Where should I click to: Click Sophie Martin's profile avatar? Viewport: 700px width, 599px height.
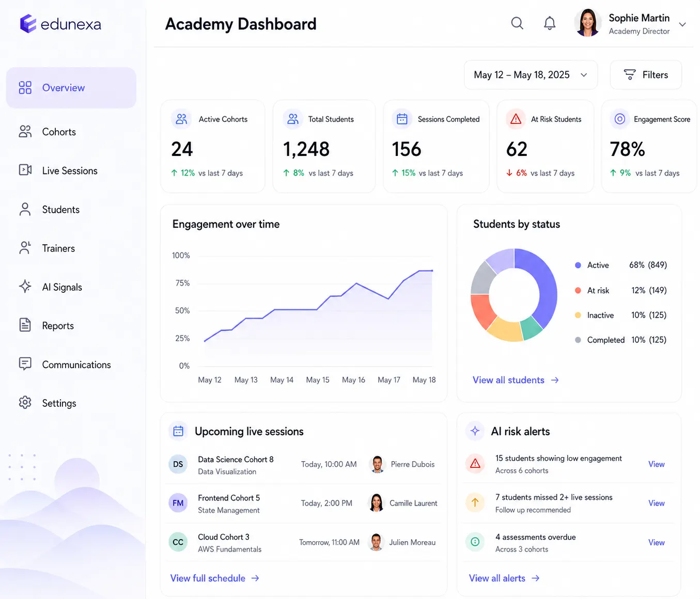588,23
